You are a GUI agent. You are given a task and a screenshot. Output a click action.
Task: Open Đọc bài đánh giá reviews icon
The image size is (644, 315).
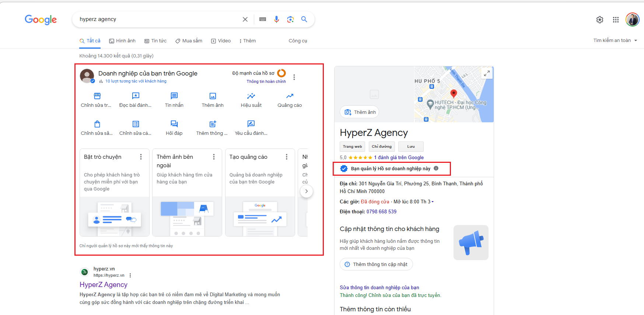136,96
